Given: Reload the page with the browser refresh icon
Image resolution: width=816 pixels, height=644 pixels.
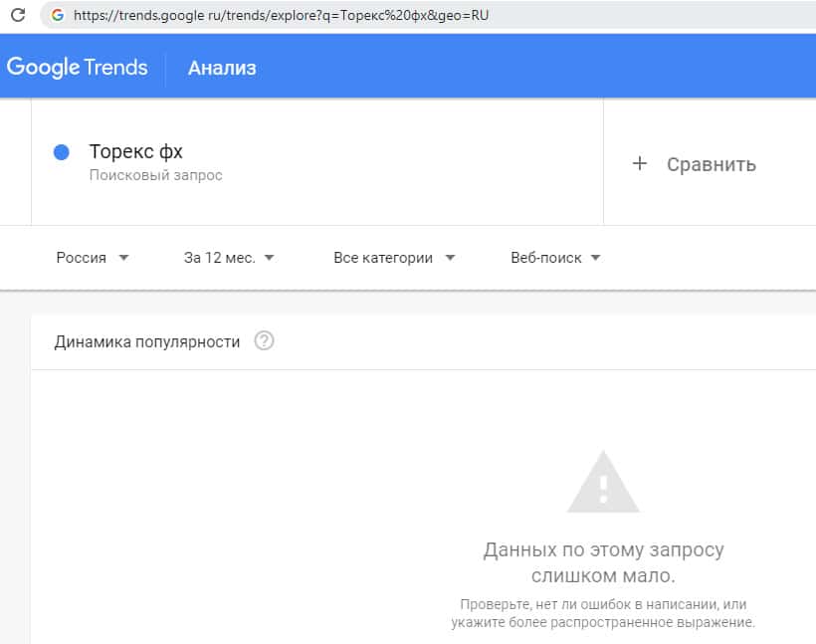Looking at the screenshot, I should pyautogui.click(x=17, y=16).
